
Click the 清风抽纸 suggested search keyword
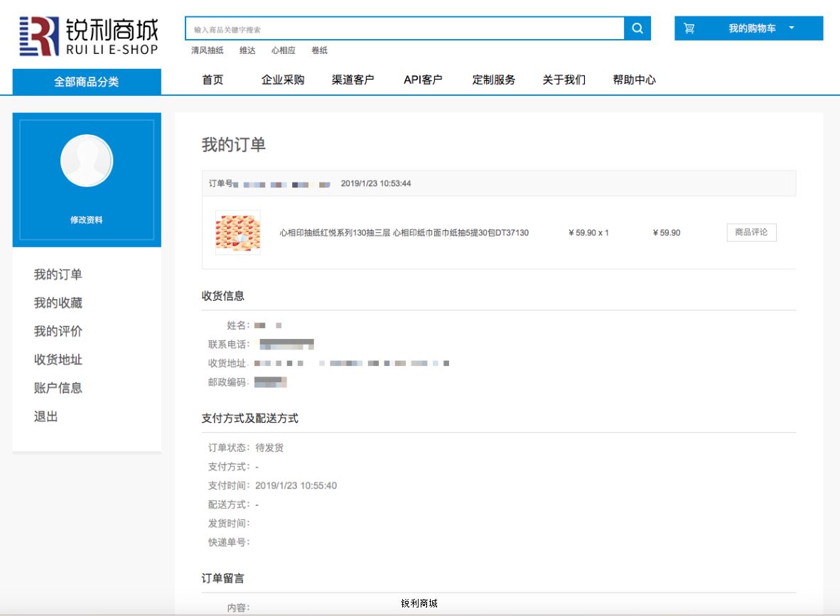point(207,50)
